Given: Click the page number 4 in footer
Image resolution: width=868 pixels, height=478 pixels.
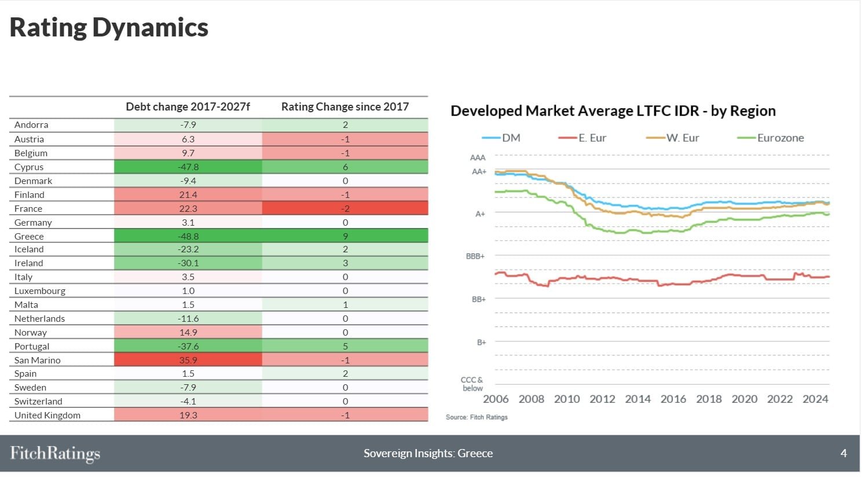Looking at the screenshot, I should pyautogui.click(x=843, y=453).
